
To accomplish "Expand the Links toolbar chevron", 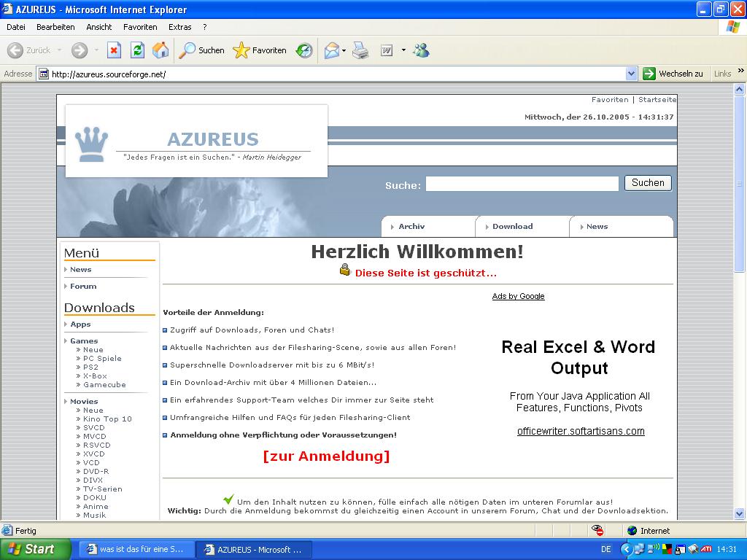I will click(740, 71).
